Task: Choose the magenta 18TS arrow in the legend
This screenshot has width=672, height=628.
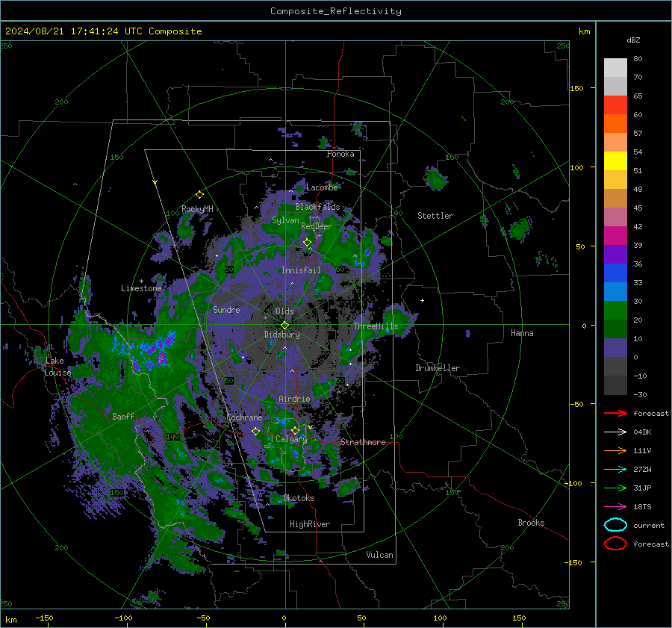Action: click(615, 507)
